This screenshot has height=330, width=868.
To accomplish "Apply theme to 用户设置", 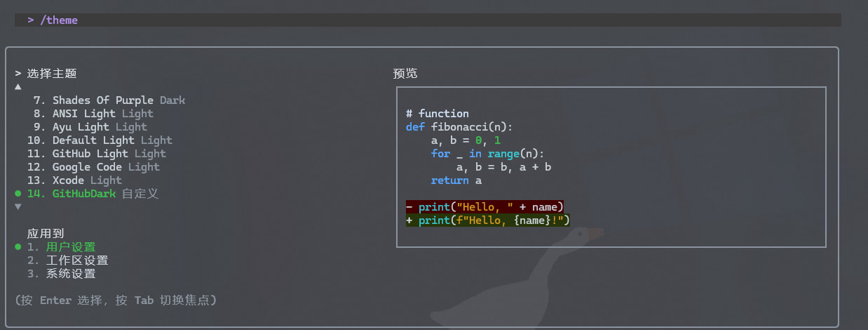I will click(71, 247).
